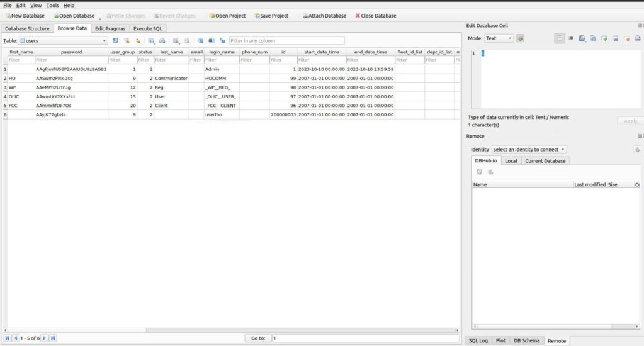Go to the last page of records

[x=54, y=338]
